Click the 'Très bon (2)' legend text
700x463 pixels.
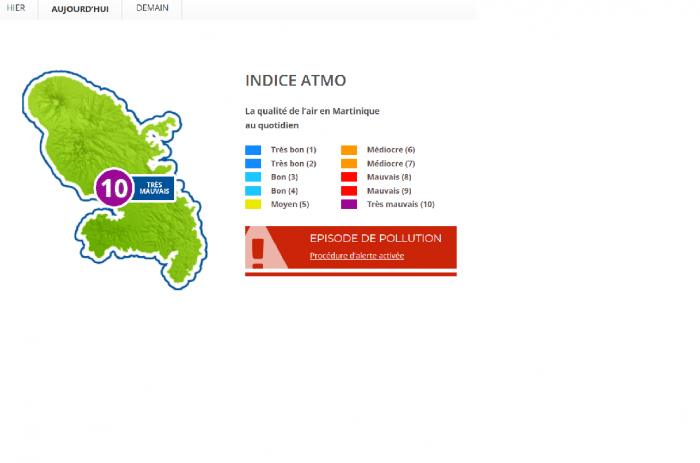pos(293,163)
